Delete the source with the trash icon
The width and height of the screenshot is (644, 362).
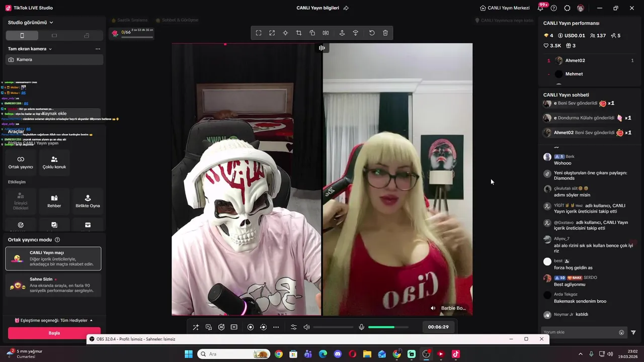[x=385, y=33]
